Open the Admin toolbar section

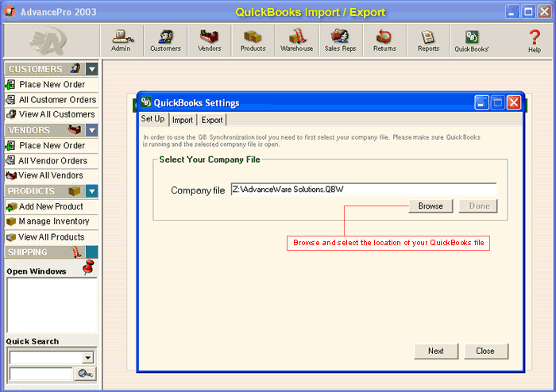(122, 40)
